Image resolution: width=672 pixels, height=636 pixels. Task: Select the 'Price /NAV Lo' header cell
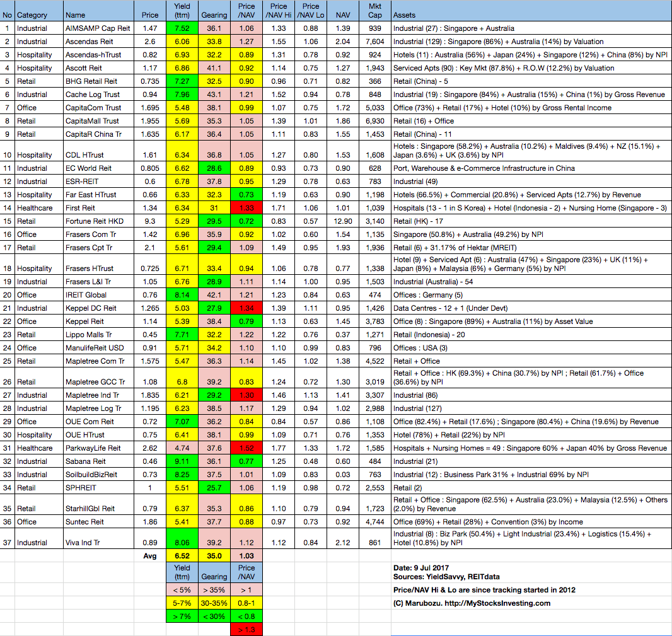click(311, 11)
